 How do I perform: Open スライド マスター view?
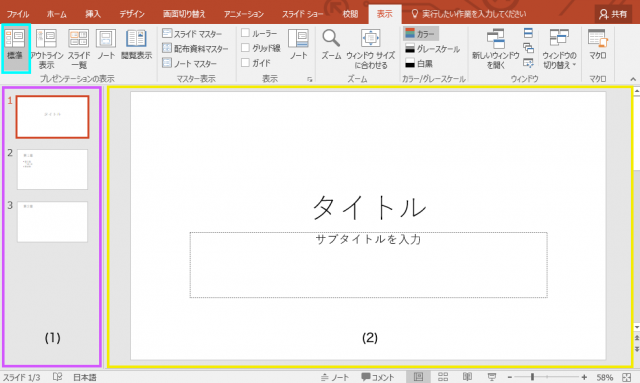(x=192, y=33)
